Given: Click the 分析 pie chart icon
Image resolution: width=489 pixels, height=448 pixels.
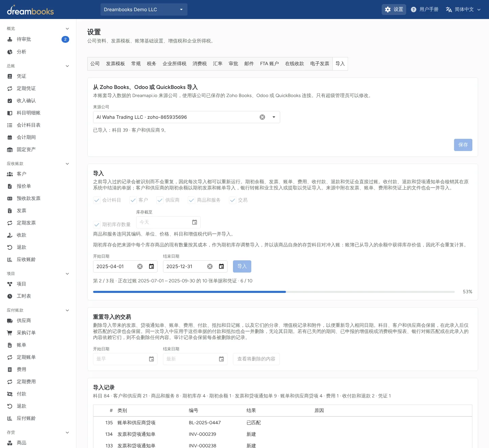Looking at the screenshot, I should [10, 52].
